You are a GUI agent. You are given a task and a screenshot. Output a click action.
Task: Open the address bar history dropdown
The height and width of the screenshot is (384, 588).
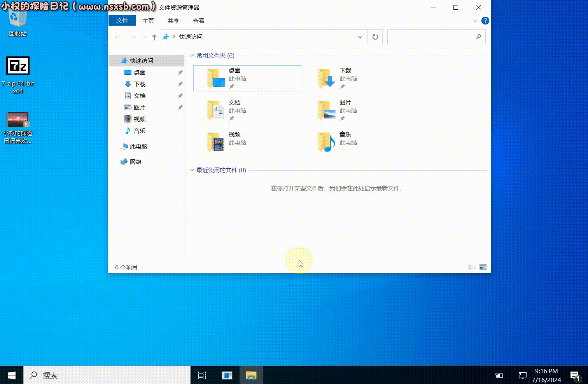pos(360,37)
